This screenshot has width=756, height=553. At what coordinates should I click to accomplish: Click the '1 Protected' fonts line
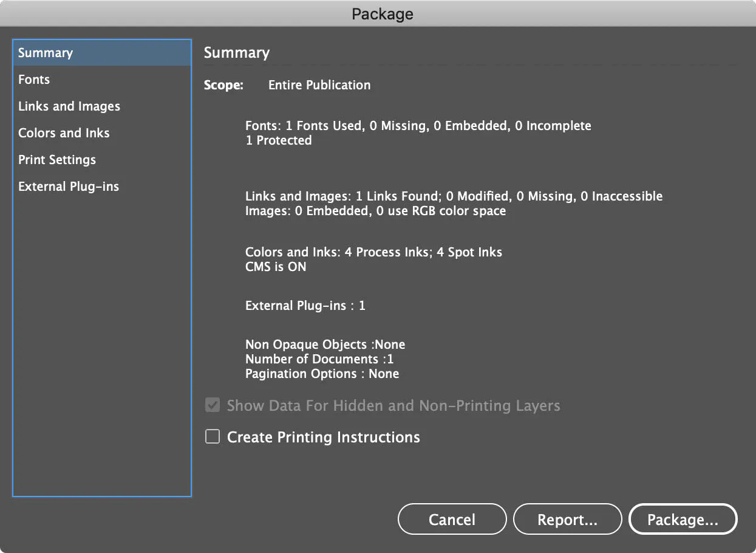279,140
